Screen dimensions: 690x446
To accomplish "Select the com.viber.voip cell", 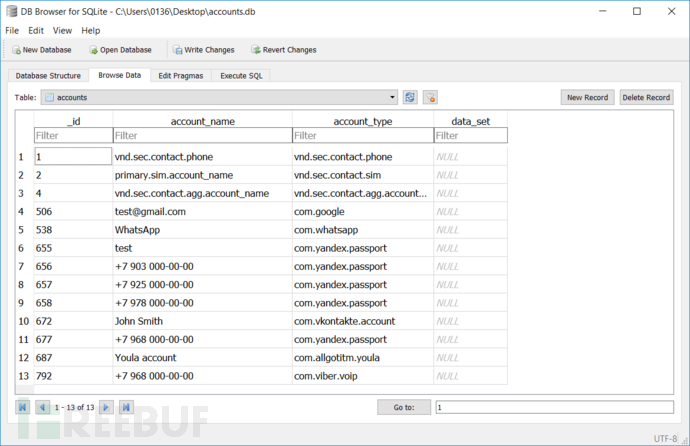I will 363,376.
